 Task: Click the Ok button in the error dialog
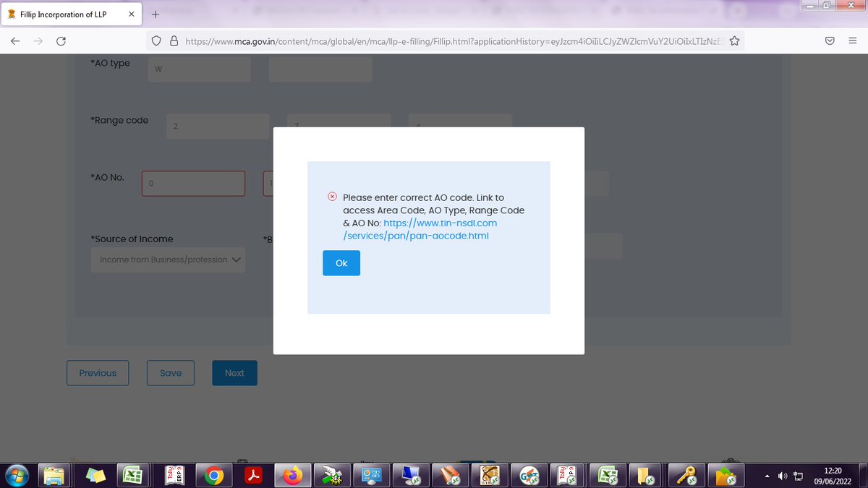(x=341, y=263)
